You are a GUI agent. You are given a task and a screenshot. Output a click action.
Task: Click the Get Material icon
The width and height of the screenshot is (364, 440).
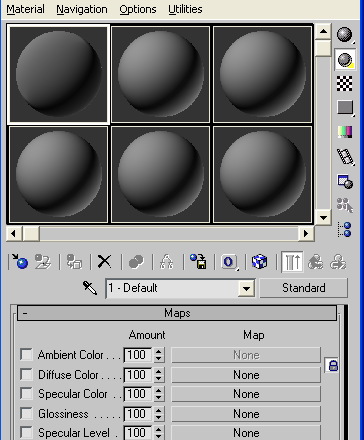pyautogui.click(x=20, y=262)
